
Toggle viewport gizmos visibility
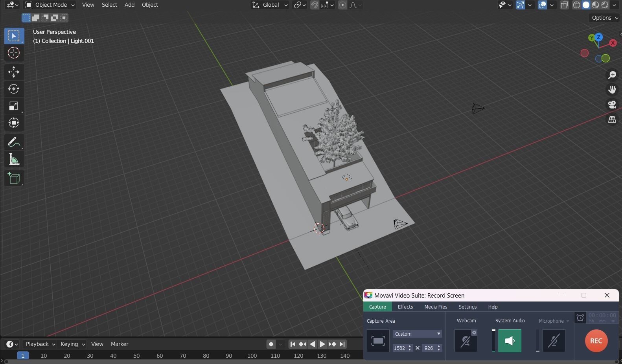(x=520, y=5)
